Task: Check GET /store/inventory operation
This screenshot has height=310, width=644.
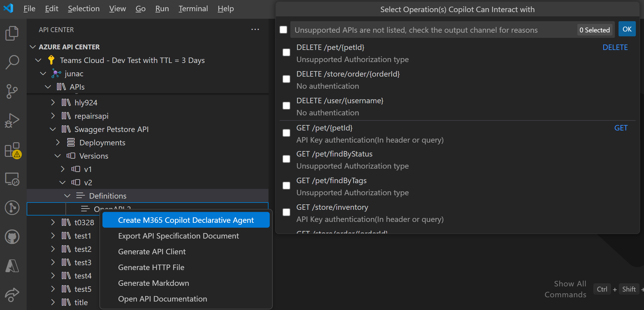Action: click(x=286, y=212)
